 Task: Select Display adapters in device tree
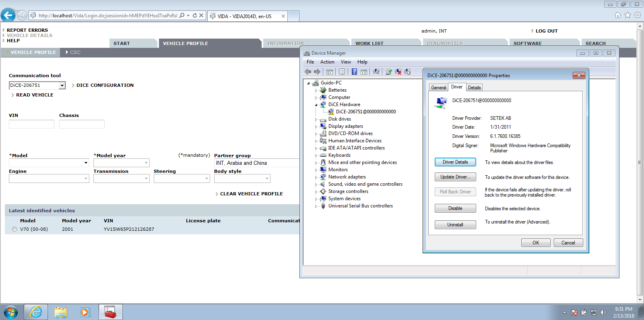(x=345, y=126)
